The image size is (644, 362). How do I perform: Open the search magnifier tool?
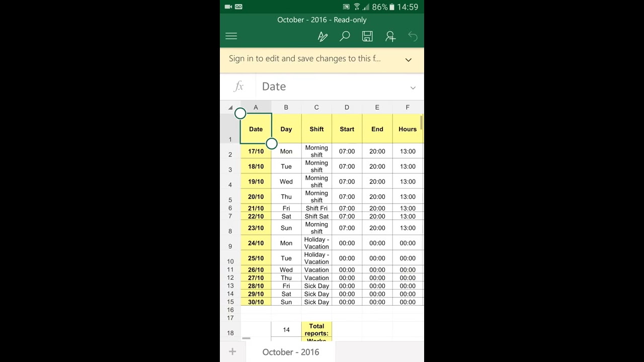click(345, 36)
